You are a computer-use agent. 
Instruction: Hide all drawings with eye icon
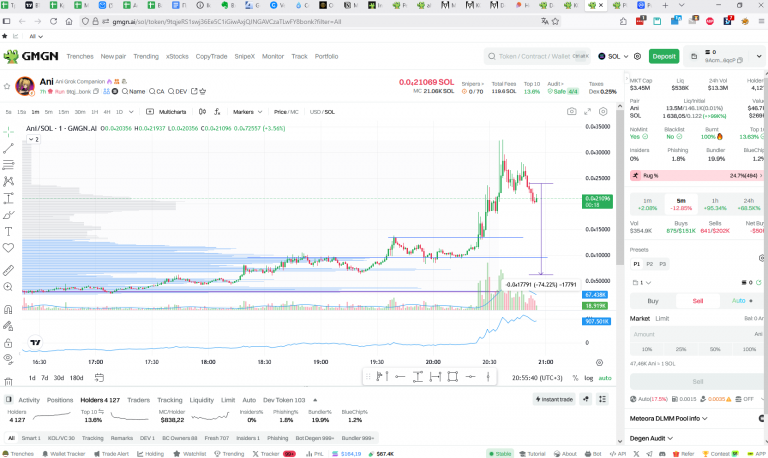click(x=8, y=359)
